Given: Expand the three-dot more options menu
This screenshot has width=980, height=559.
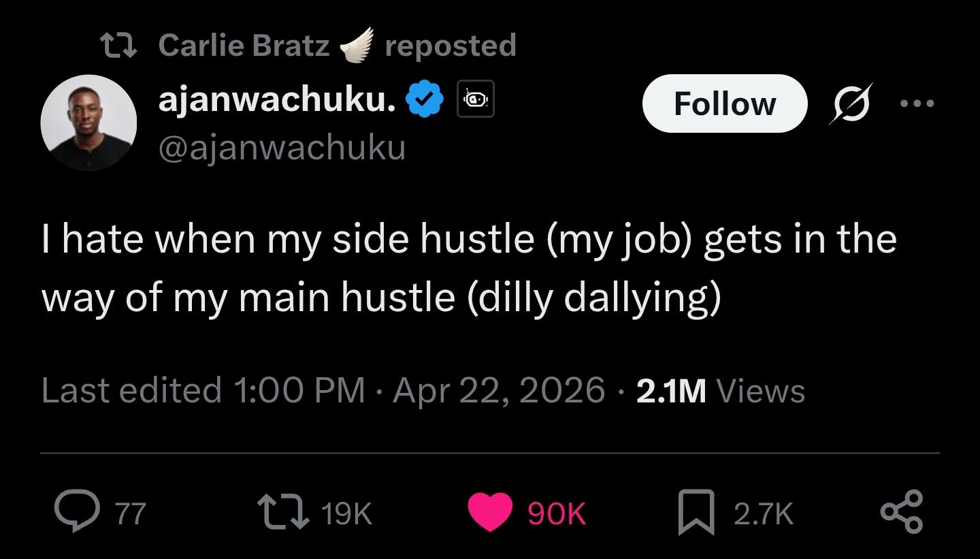Looking at the screenshot, I should (x=917, y=103).
